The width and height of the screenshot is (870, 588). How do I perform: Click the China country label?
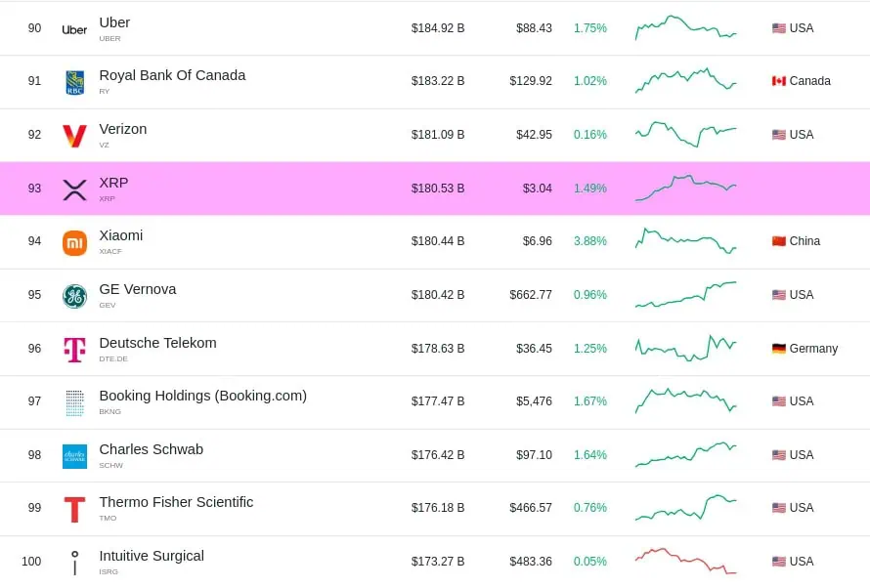pyautogui.click(x=805, y=241)
